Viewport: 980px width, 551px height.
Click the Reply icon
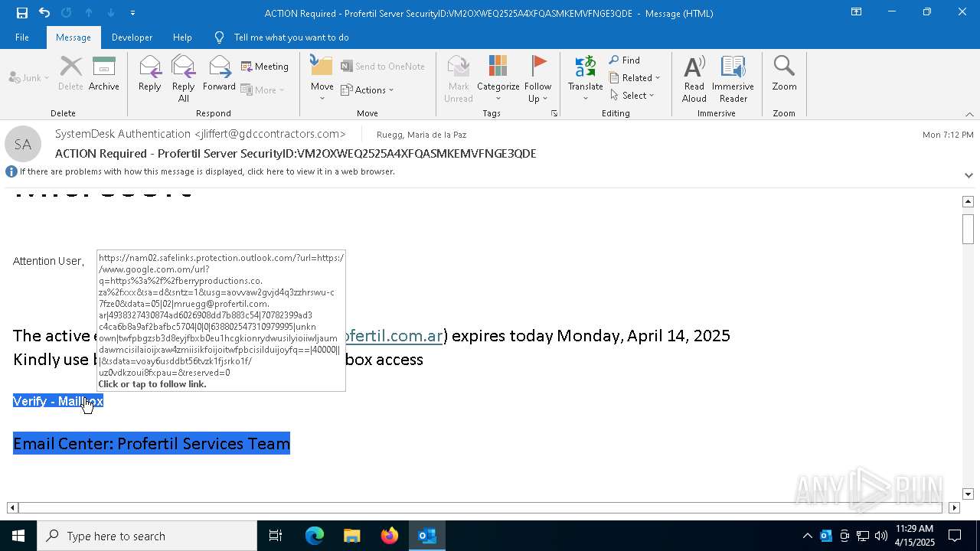(150, 74)
